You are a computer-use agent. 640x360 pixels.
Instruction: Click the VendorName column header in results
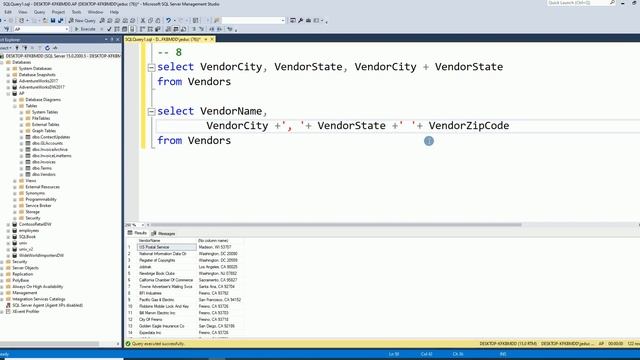pos(167,241)
